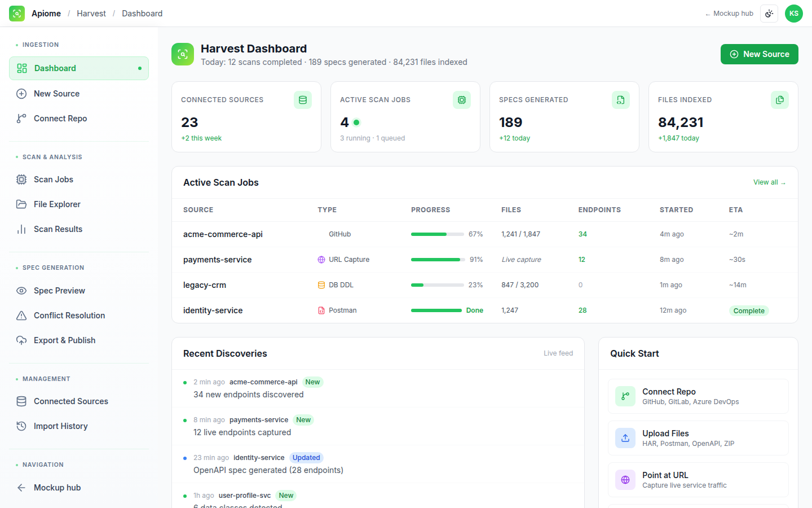Open Connect Repo quick start card
Image resolution: width=812 pixels, height=508 pixels.
coord(698,396)
